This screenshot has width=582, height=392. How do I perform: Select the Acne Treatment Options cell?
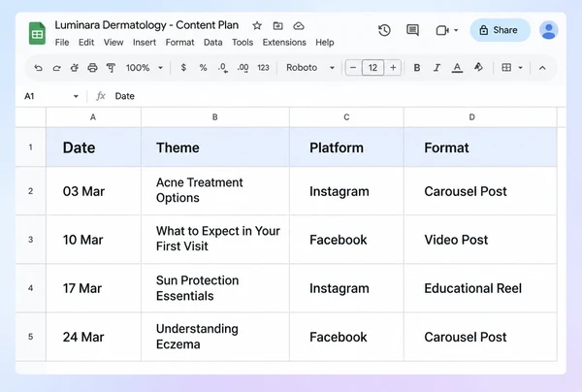coord(215,191)
